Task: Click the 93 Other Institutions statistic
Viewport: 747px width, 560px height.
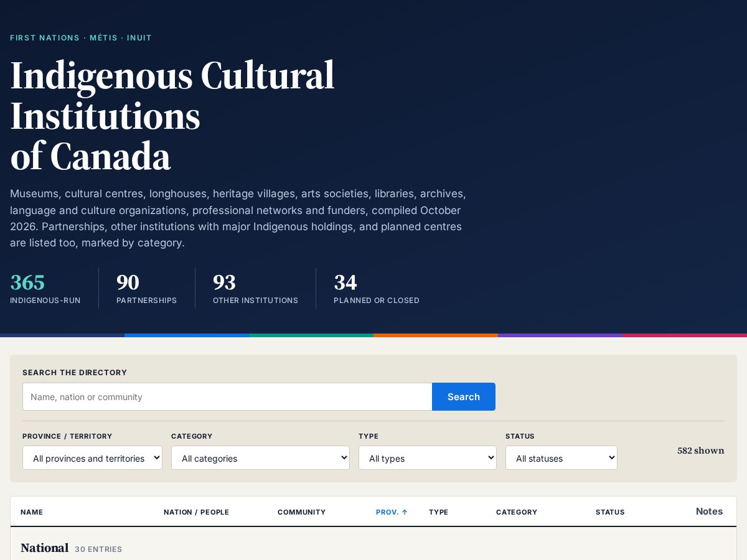Action: pyautogui.click(x=255, y=288)
